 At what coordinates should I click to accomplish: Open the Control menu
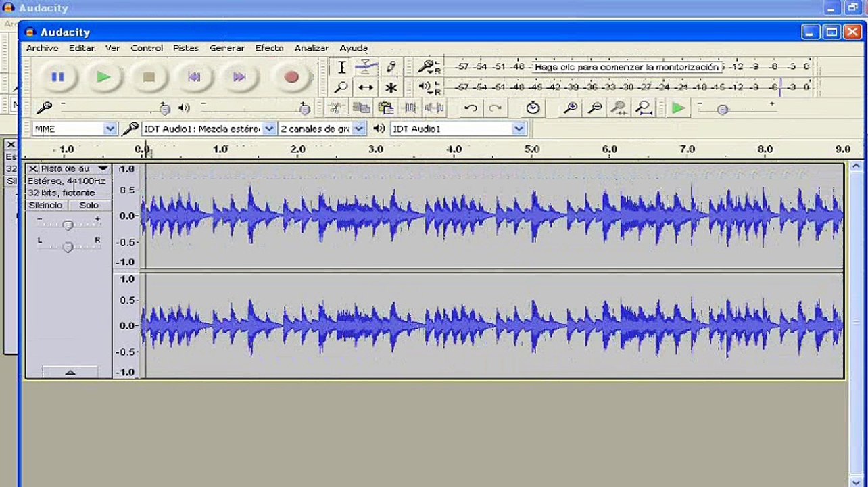pyautogui.click(x=147, y=48)
